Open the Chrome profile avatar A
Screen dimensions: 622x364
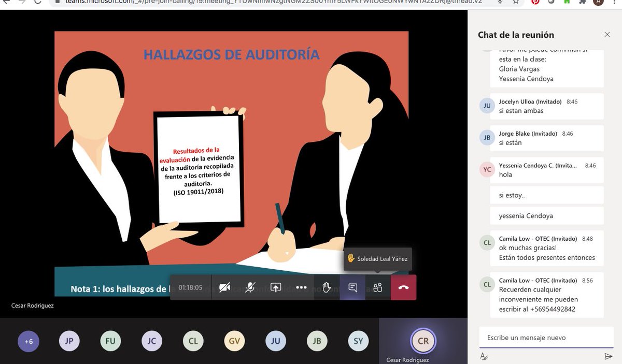(x=599, y=2)
